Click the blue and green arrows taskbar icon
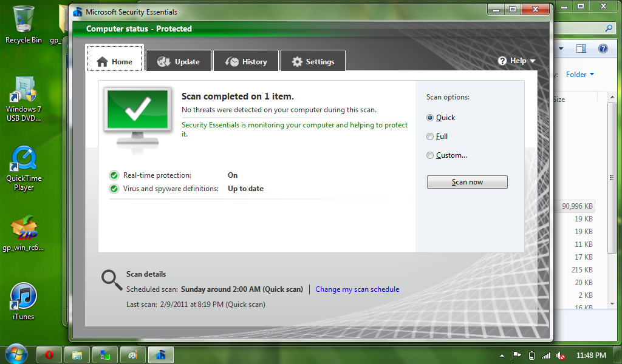622x364 pixels. [x=104, y=354]
